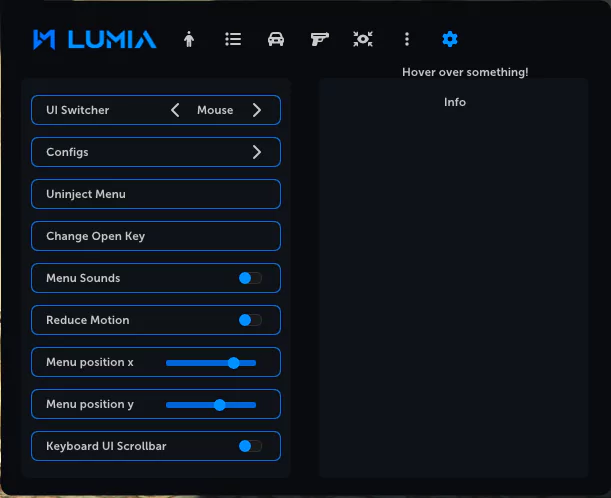The height and width of the screenshot is (498, 611).
Task: Click the Info panel heading
Action: 455,102
